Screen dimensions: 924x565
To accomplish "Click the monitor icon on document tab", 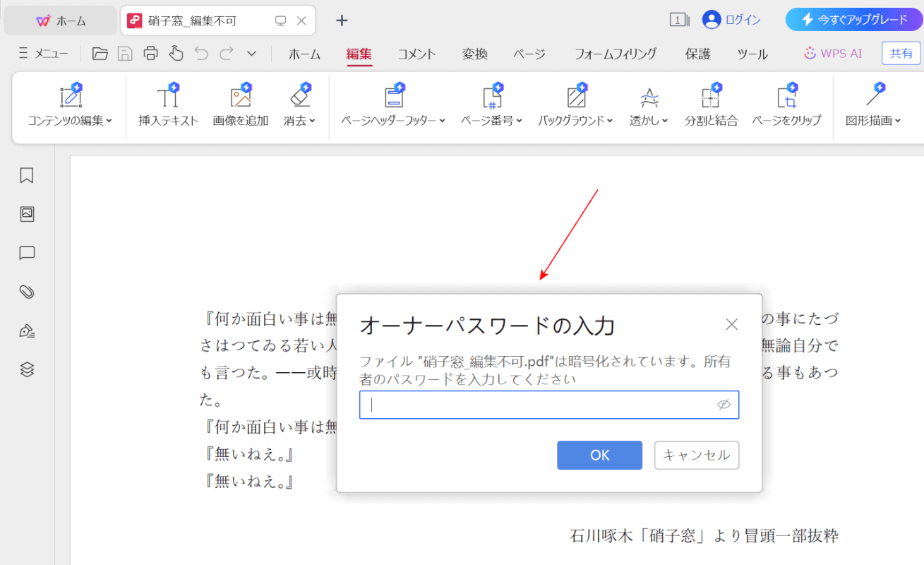I will 280,21.
